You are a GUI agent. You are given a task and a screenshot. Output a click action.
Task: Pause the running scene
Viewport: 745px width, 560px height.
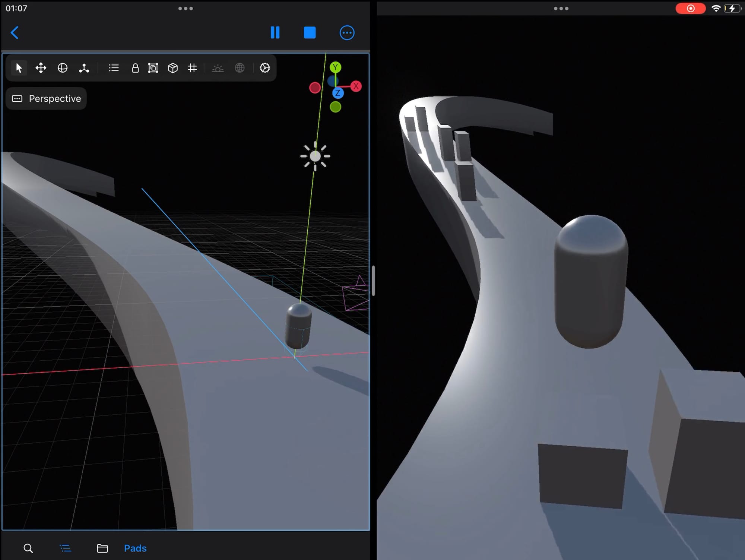coord(275,32)
